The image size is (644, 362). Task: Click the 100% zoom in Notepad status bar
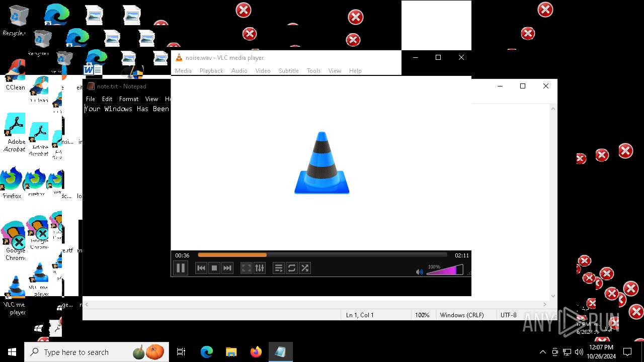pos(422,315)
